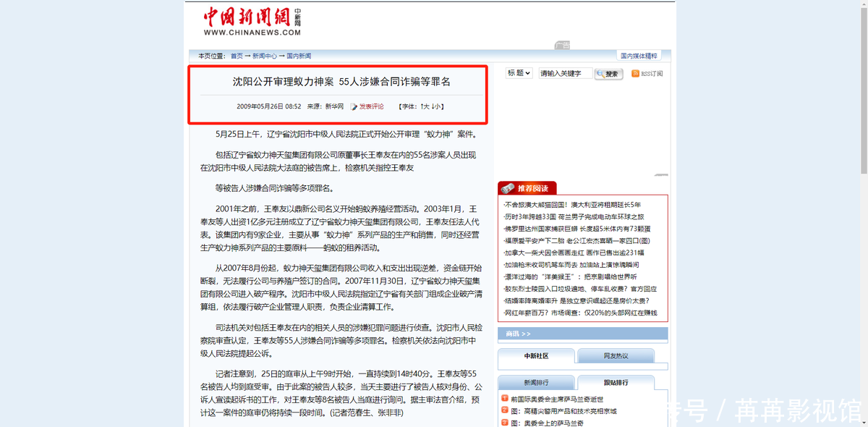This screenshot has width=868, height=427.
Task: Click rank number 1 icon in list
Action: click(505, 399)
